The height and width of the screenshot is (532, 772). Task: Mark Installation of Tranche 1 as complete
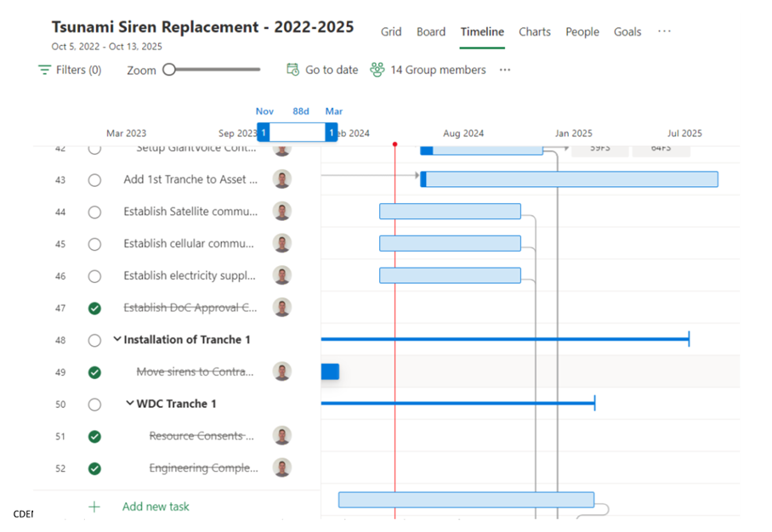click(94, 339)
